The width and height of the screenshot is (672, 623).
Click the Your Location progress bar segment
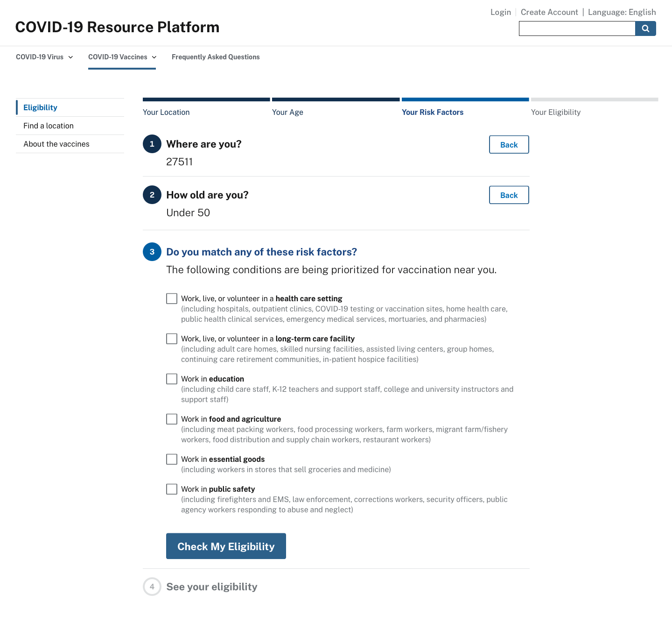tap(206, 99)
